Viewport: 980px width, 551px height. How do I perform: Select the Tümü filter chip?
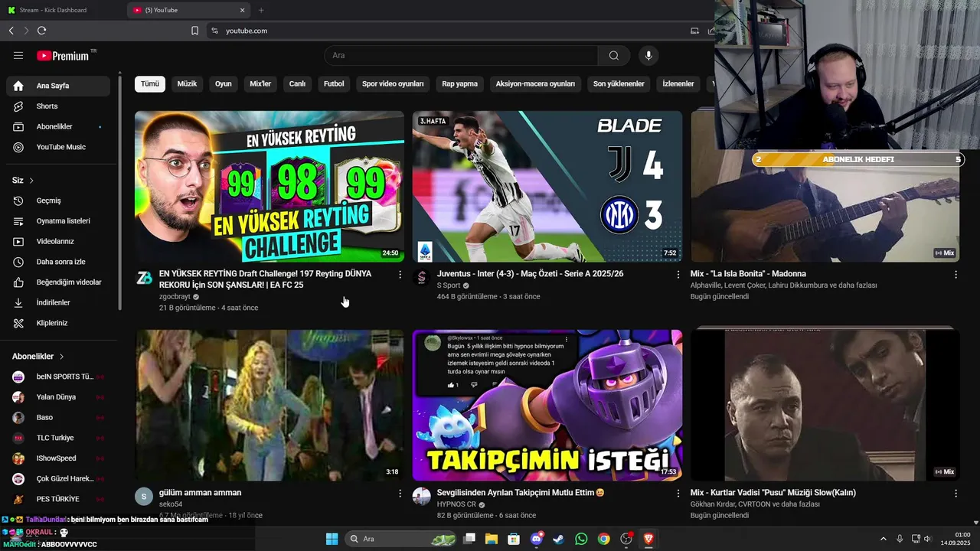[x=150, y=84]
